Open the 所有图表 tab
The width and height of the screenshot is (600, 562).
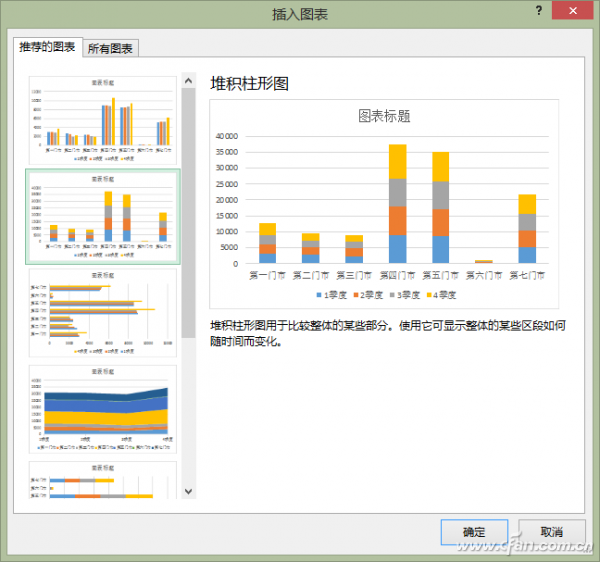[x=112, y=48]
